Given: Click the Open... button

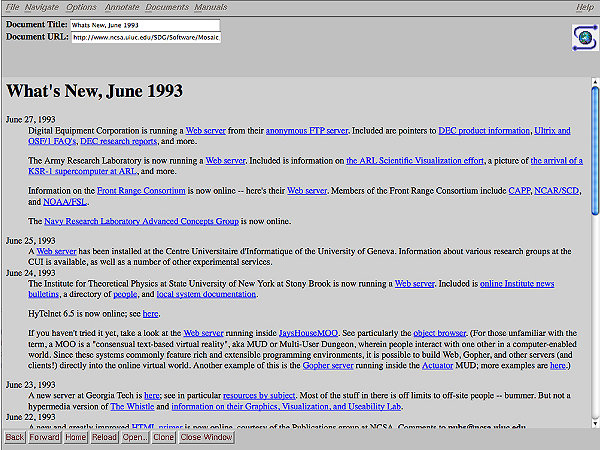Looking at the screenshot, I should [x=135, y=437].
